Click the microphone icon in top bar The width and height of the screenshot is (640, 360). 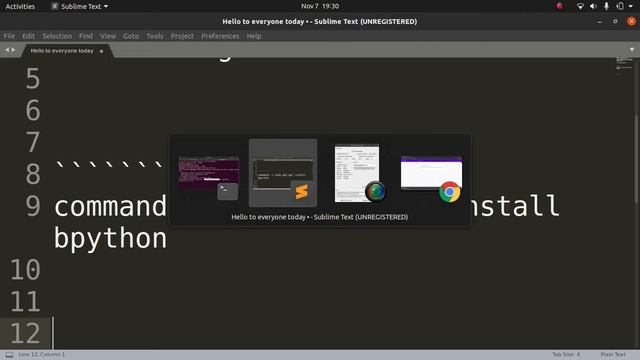(x=607, y=6)
